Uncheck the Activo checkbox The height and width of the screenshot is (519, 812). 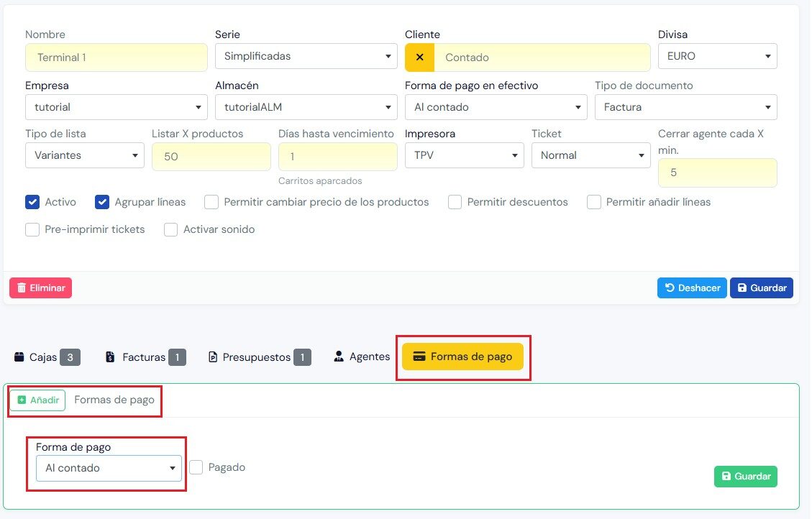pyautogui.click(x=32, y=202)
